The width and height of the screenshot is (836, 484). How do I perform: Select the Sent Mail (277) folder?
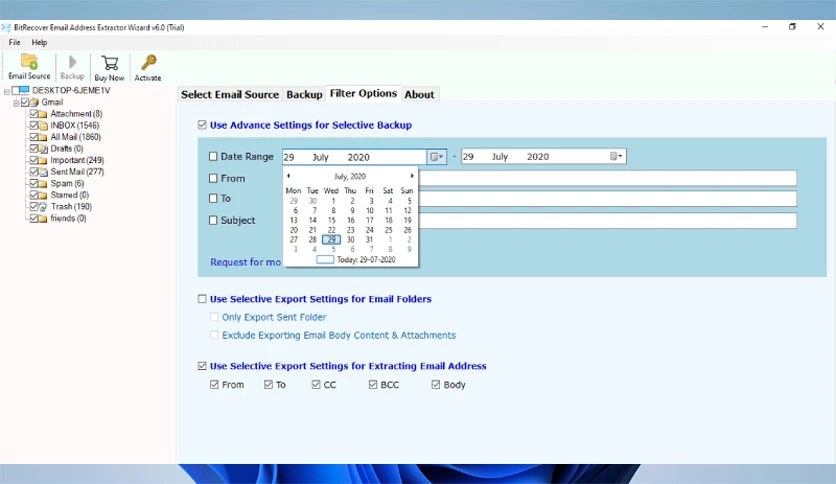pyautogui.click(x=77, y=172)
